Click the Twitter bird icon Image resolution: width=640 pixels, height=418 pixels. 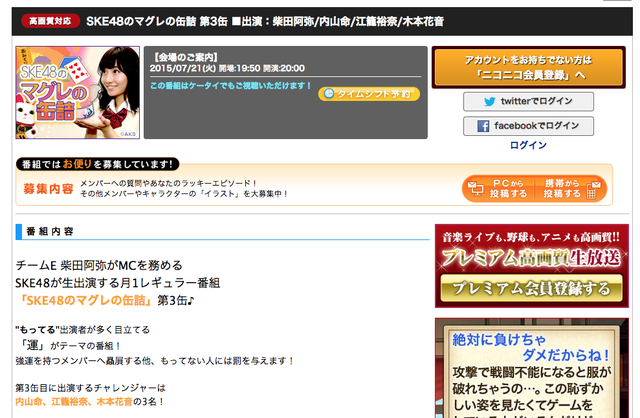coord(489,102)
